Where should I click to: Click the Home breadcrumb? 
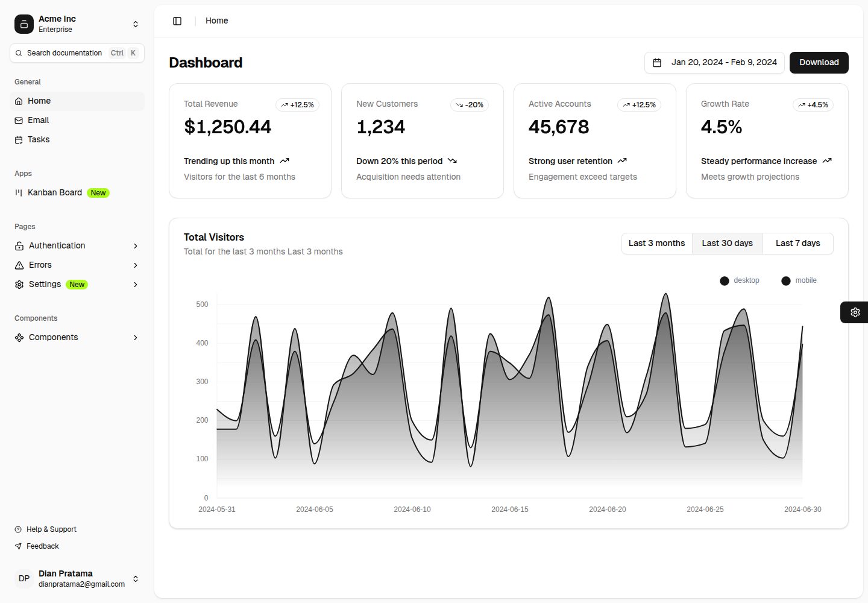tap(217, 21)
